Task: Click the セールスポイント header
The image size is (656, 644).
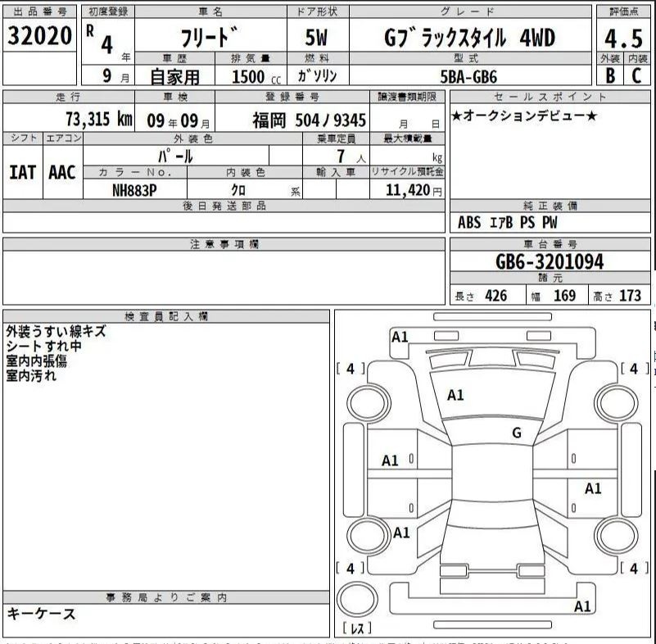Action: pos(550,97)
